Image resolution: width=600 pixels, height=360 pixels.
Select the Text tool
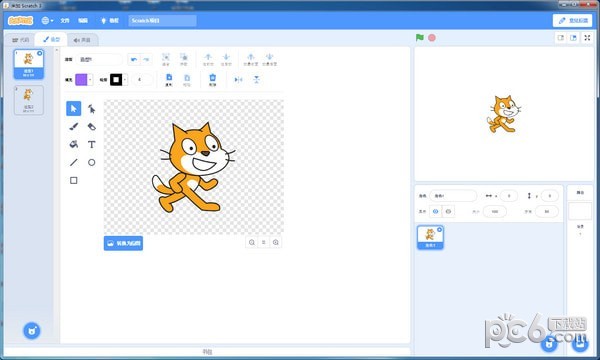[91, 145]
